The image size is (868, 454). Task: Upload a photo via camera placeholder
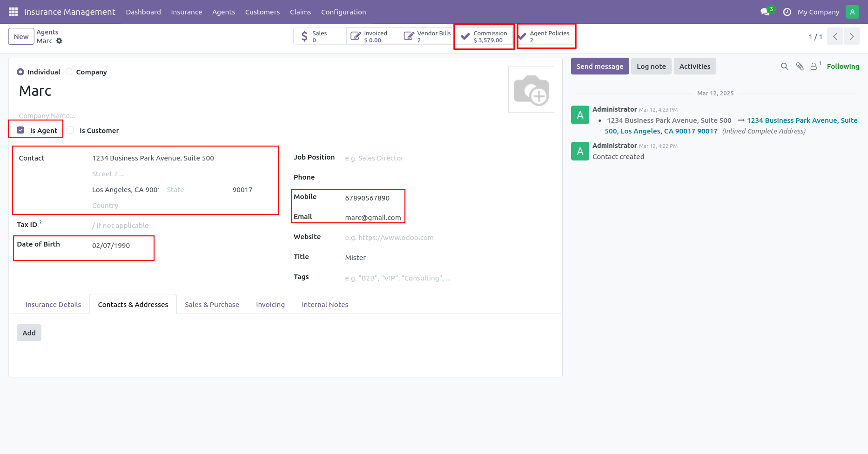(531, 90)
